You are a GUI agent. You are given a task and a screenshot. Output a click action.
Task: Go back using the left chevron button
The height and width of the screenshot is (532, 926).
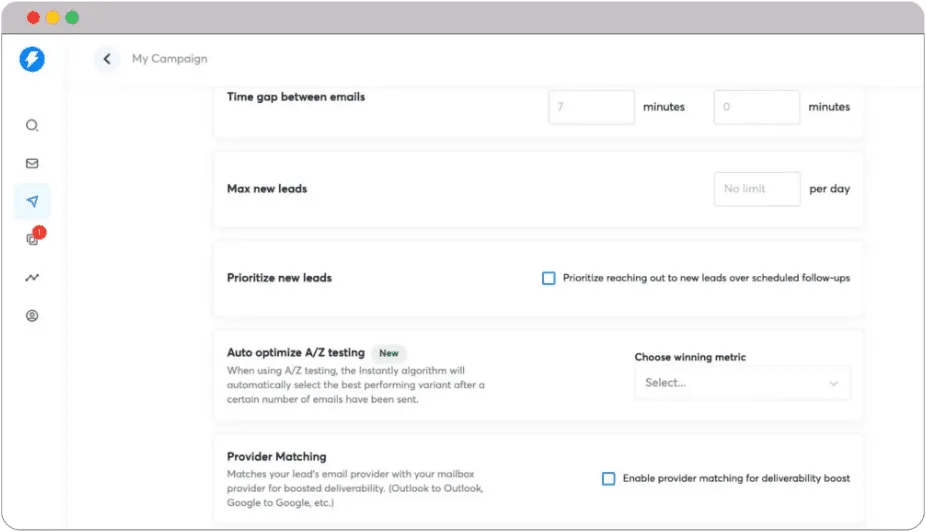pos(107,59)
